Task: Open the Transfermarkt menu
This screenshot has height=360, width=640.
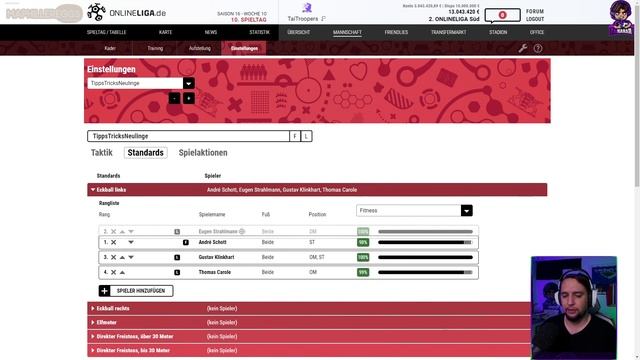Action: pos(449,32)
